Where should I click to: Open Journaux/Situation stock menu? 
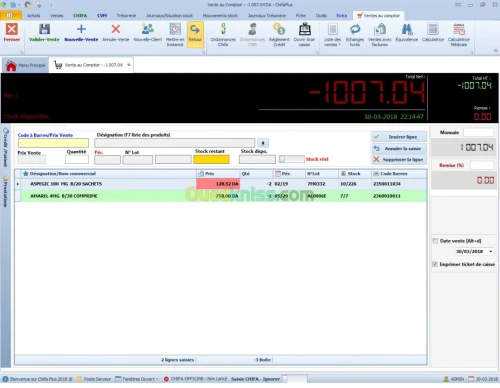point(169,16)
